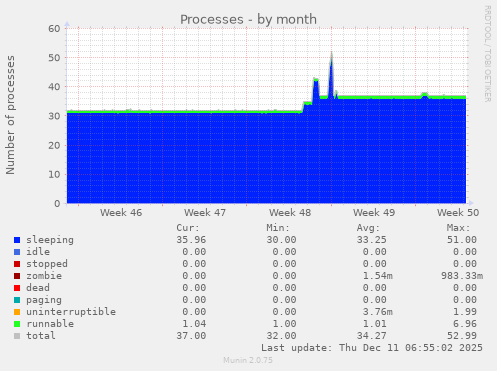Screen dimensions: 497x371
Task: Click the 'idle' legend label
Action: pos(38,252)
